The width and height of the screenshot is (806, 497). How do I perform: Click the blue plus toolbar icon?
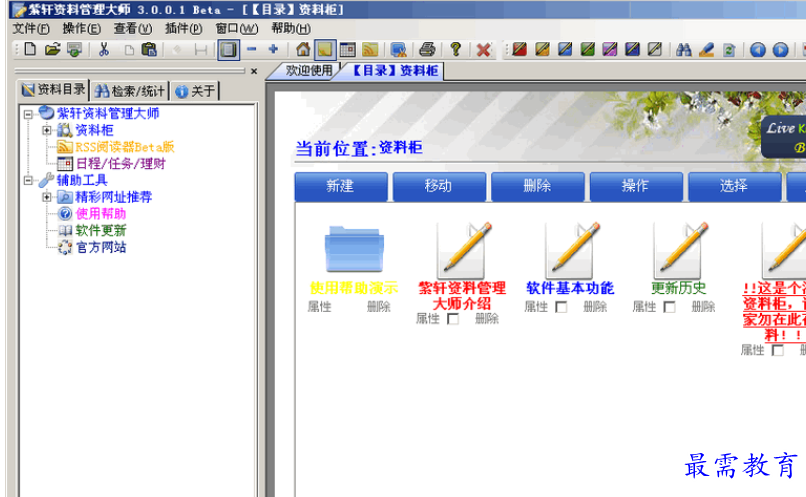click(x=273, y=49)
